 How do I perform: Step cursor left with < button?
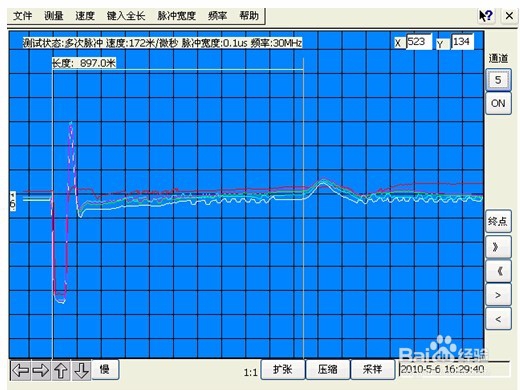(x=498, y=319)
